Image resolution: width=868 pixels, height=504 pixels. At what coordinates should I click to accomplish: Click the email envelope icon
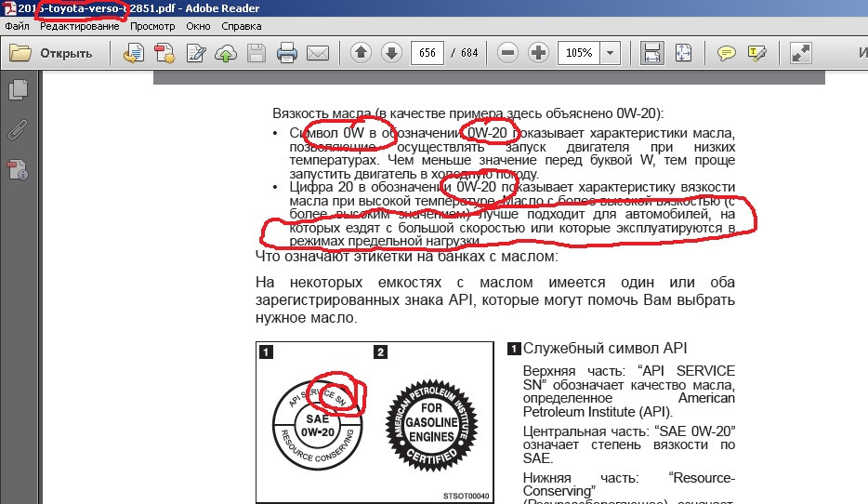[x=318, y=53]
